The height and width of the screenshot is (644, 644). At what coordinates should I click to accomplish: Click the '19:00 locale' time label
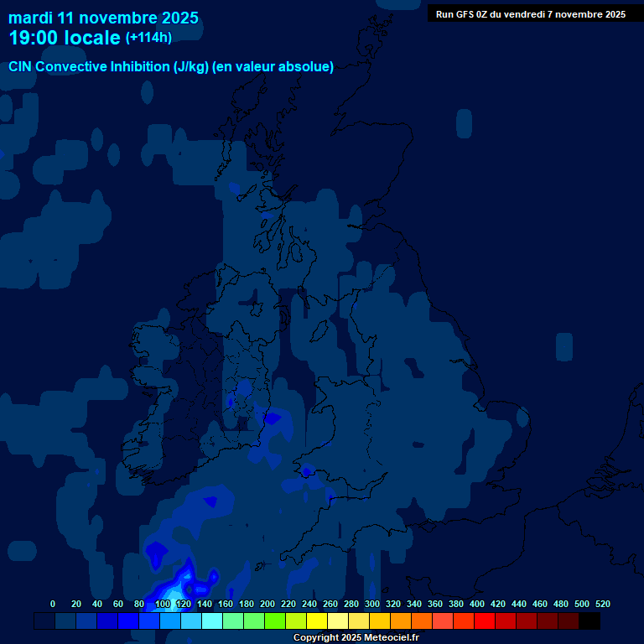point(65,38)
